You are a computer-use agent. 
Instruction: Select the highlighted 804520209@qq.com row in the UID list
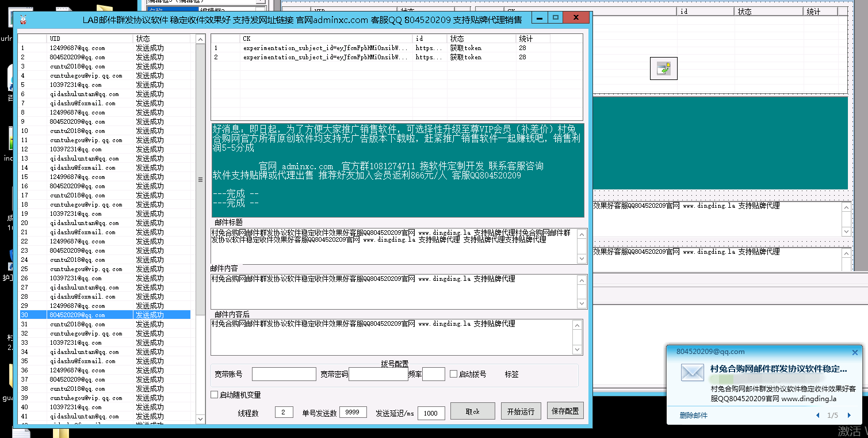click(86, 314)
